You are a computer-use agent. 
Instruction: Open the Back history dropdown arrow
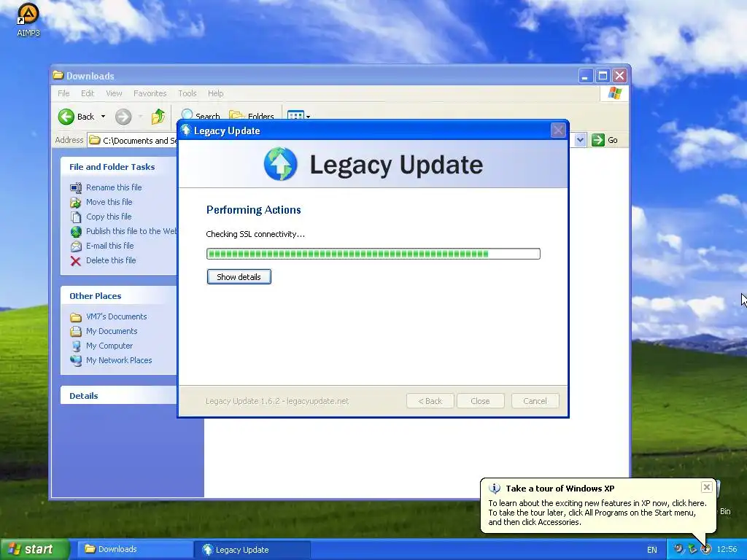[x=103, y=117]
